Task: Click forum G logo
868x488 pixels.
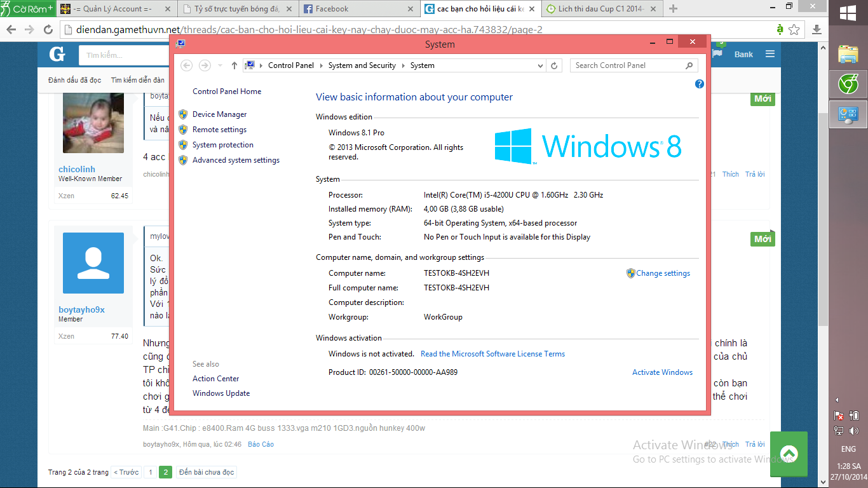Action: pyautogui.click(x=57, y=55)
